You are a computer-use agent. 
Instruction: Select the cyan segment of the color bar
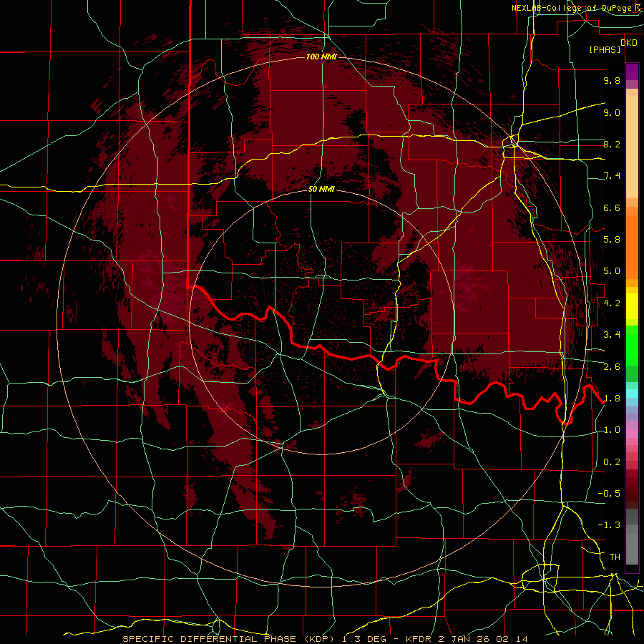coord(632,394)
